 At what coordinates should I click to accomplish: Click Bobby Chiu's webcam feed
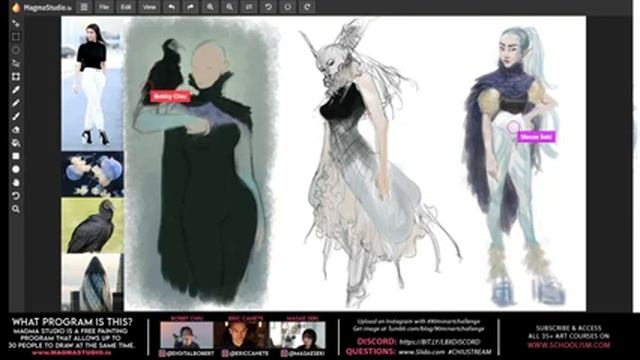pyautogui.click(x=187, y=335)
